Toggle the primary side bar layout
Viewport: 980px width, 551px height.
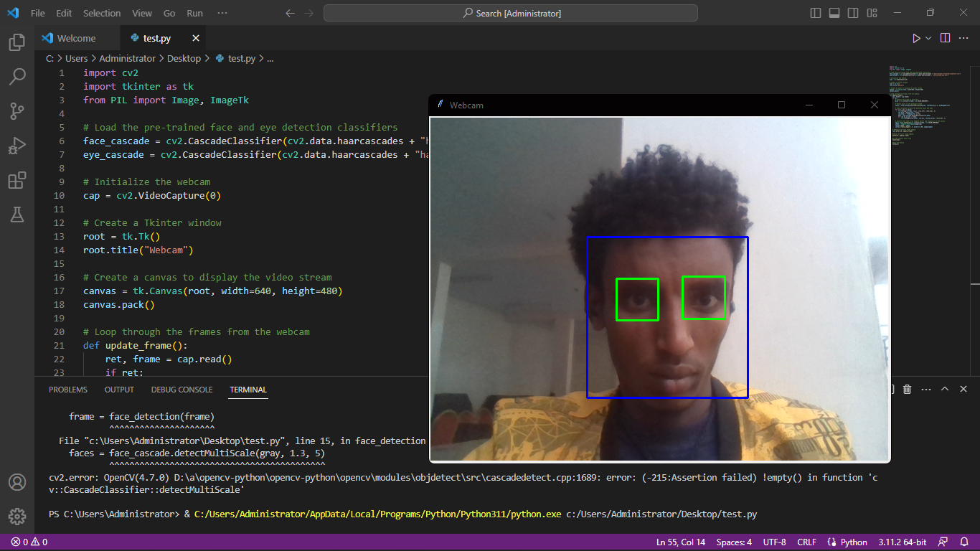click(816, 13)
